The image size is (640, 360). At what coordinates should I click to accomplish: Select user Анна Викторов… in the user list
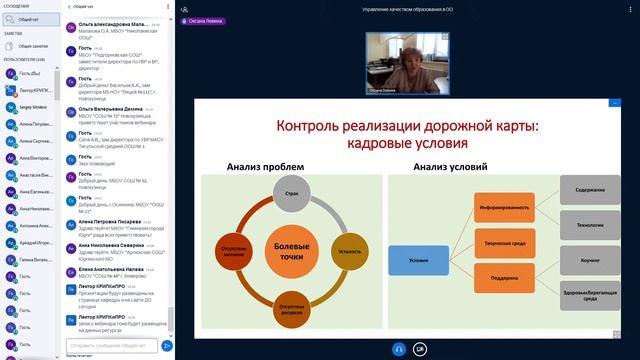[x=29, y=158]
